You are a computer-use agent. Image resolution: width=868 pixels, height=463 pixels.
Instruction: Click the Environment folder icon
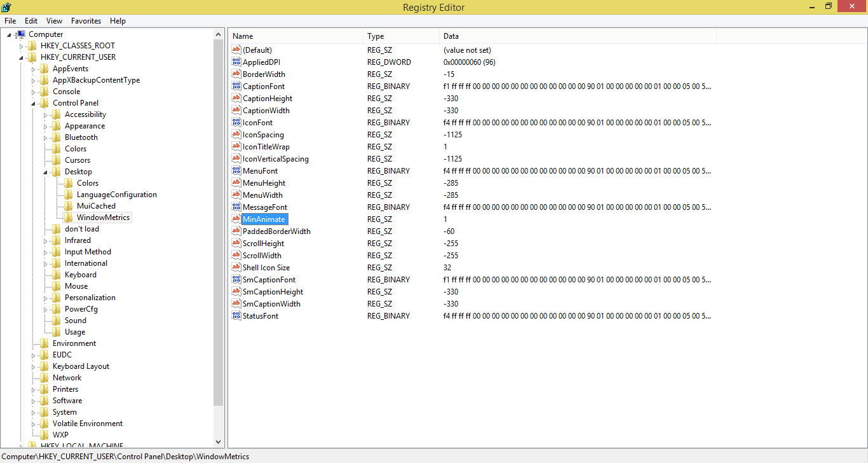[44, 343]
